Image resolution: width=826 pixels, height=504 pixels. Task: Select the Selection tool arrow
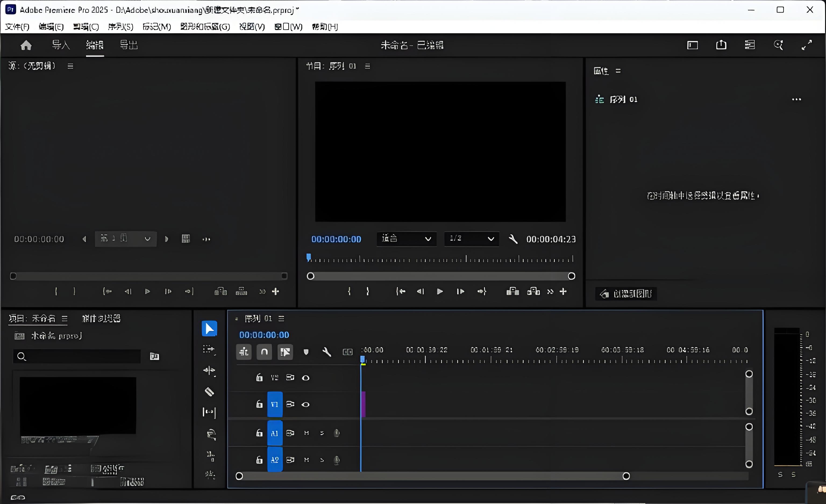tap(209, 329)
